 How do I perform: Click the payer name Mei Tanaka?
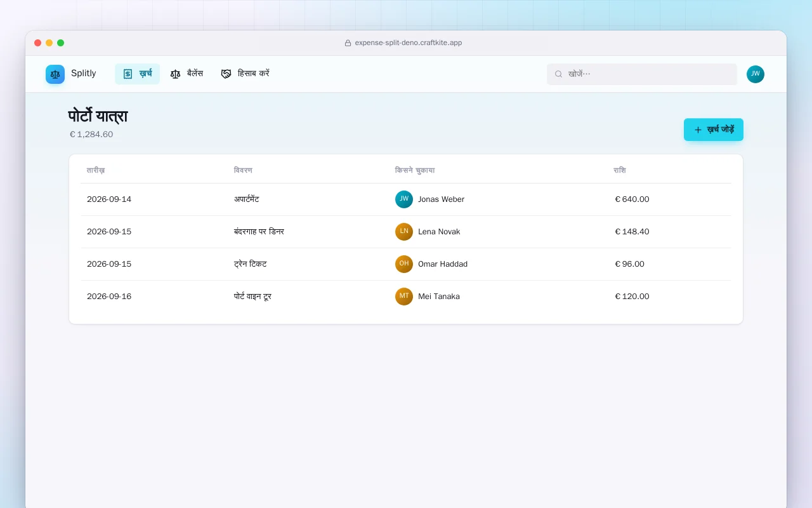439,297
